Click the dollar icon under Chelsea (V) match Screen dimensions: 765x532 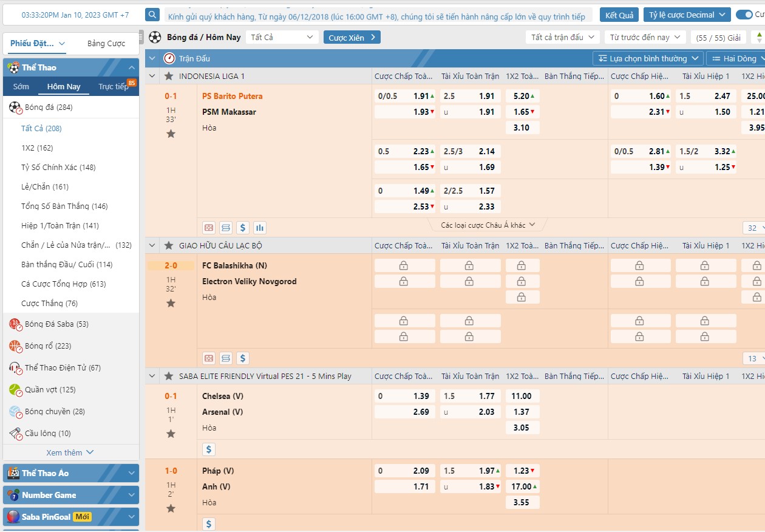pos(209,449)
